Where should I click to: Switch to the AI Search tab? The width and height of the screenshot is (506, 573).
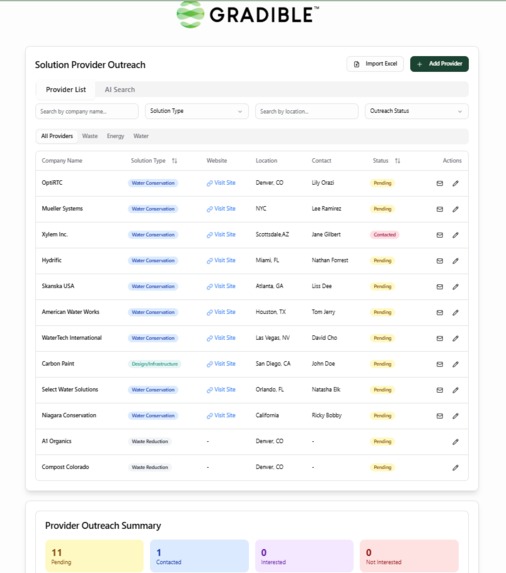point(120,90)
